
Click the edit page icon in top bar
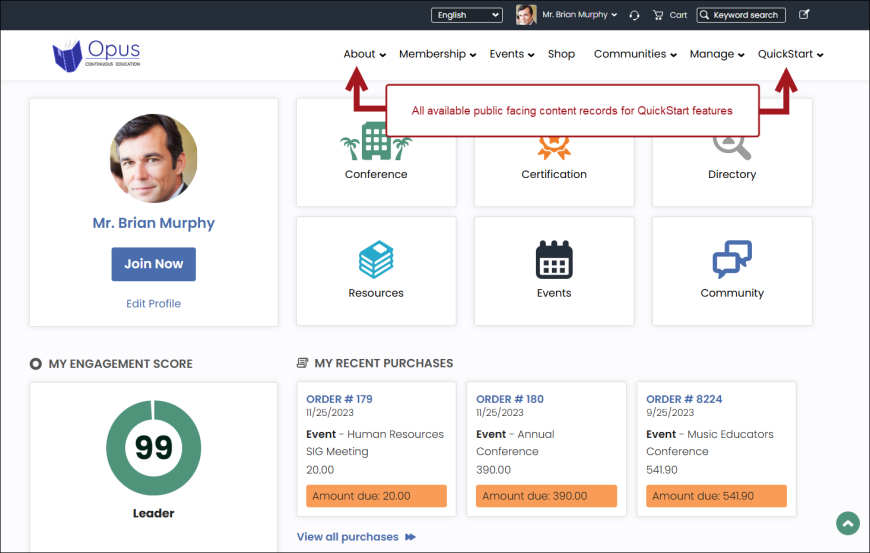(x=805, y=15)
